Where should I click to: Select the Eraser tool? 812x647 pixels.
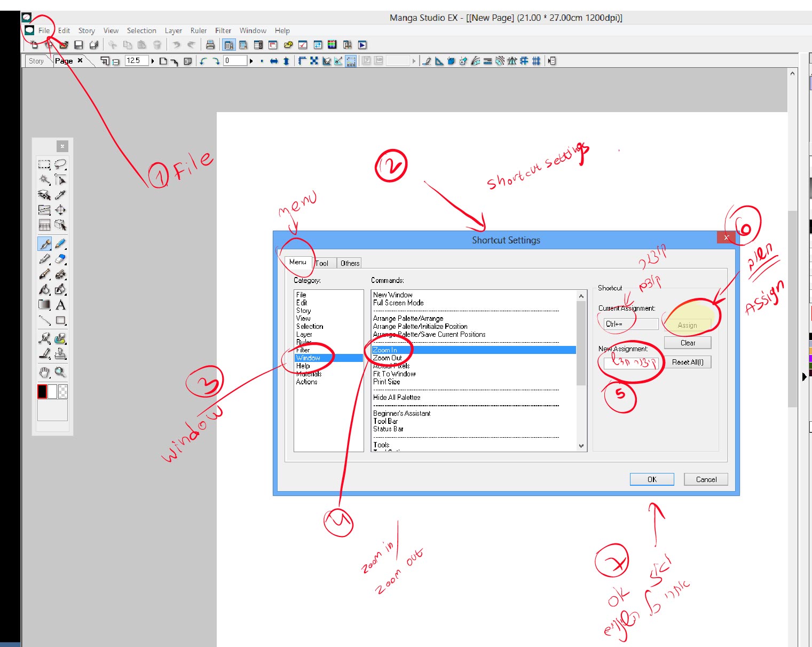click(x=60, y=259)
